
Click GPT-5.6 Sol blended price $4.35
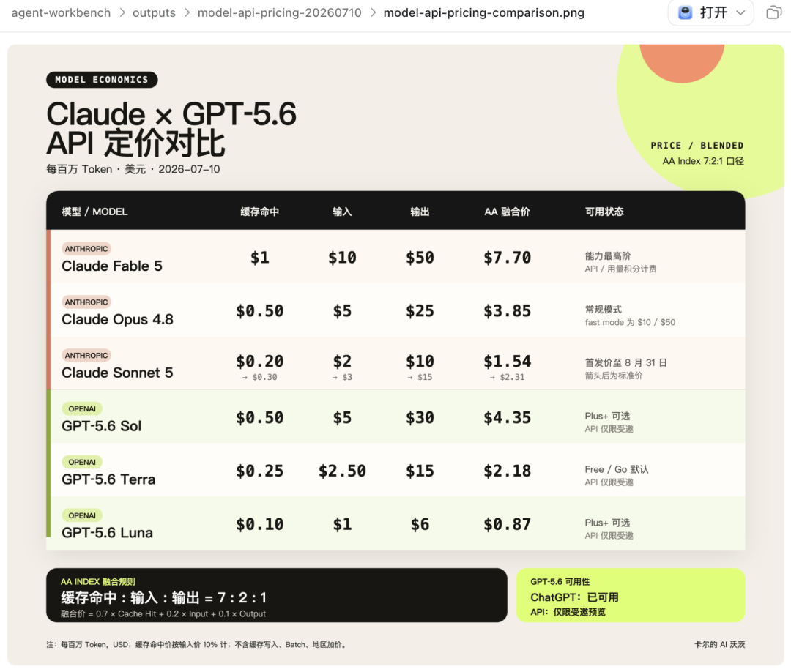(x=507, y=418)
